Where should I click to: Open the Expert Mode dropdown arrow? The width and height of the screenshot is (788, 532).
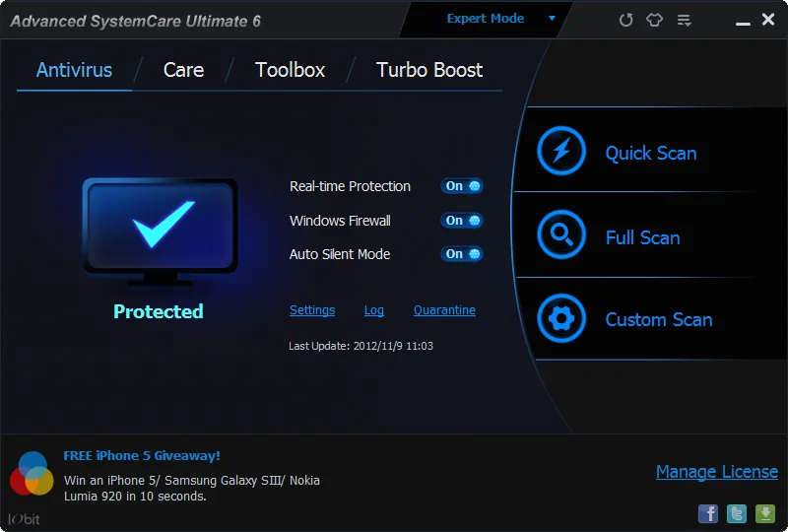pos(552,18)
